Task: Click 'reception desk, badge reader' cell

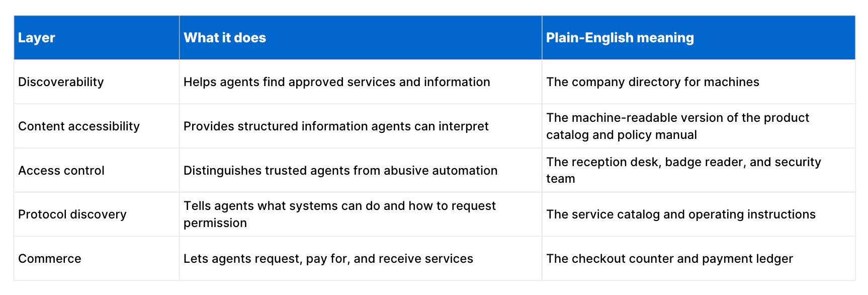Action: point(699,170)
